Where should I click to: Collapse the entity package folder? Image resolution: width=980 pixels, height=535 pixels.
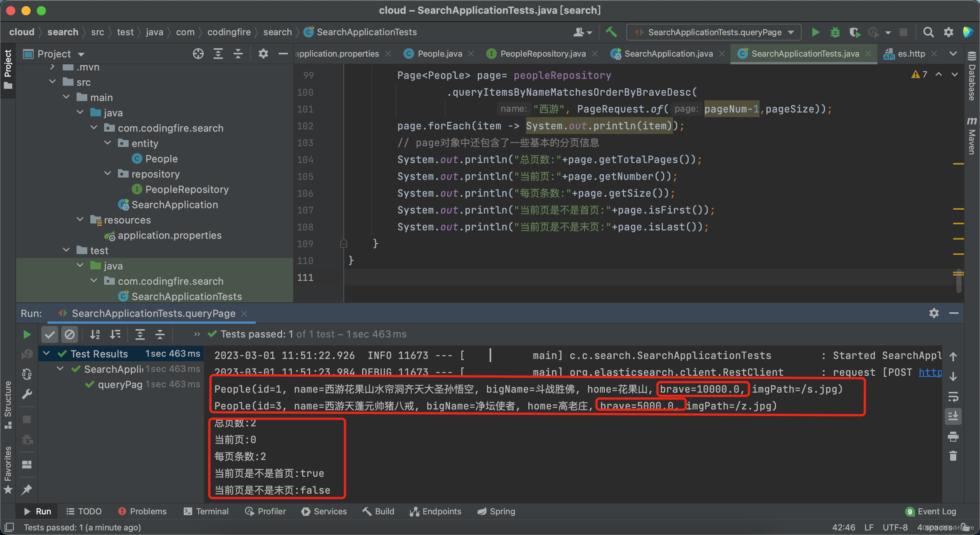tap(108, 143)
